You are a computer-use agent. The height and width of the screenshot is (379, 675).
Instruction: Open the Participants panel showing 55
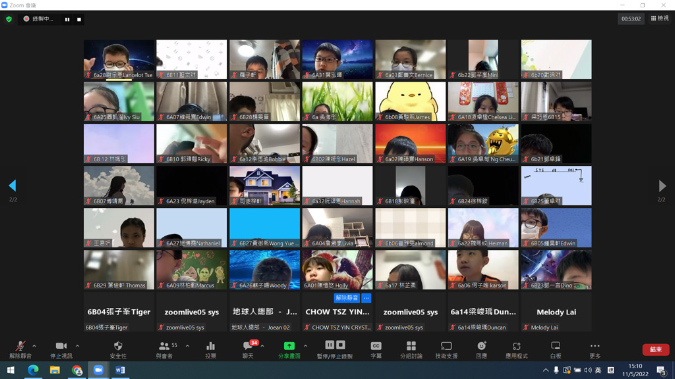click(x=165, y=349)
